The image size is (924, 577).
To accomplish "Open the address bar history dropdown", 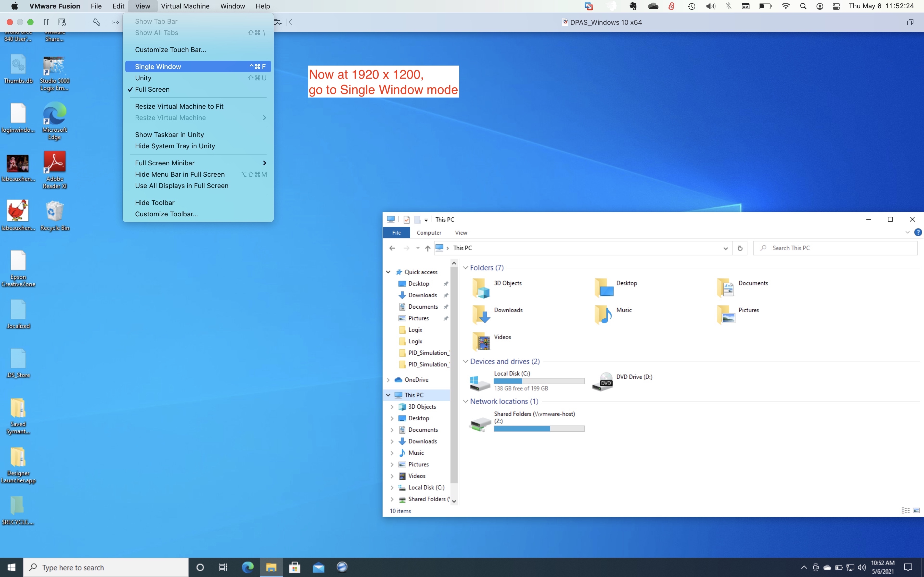I will click(725, 248).
